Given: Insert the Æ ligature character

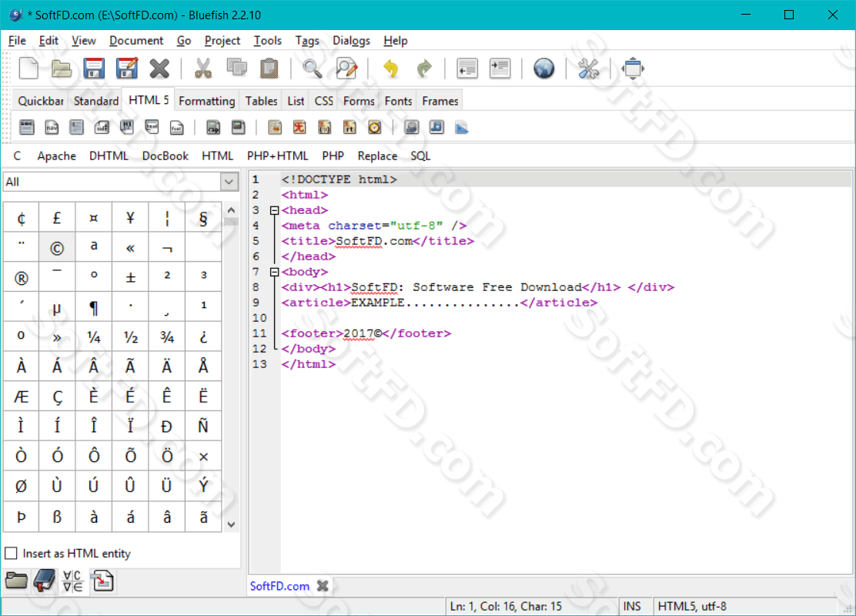Looking at the screenshot, I should click(x=21, y=397).
